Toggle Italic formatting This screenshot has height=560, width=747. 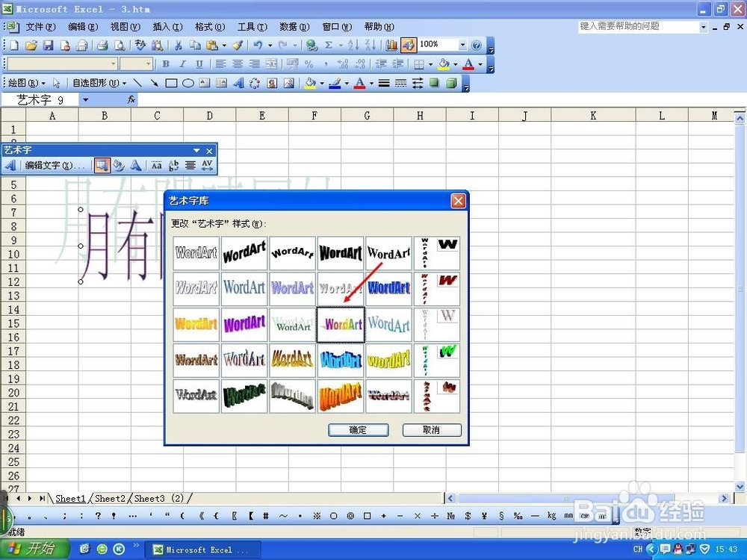click(x=182, y=63)
